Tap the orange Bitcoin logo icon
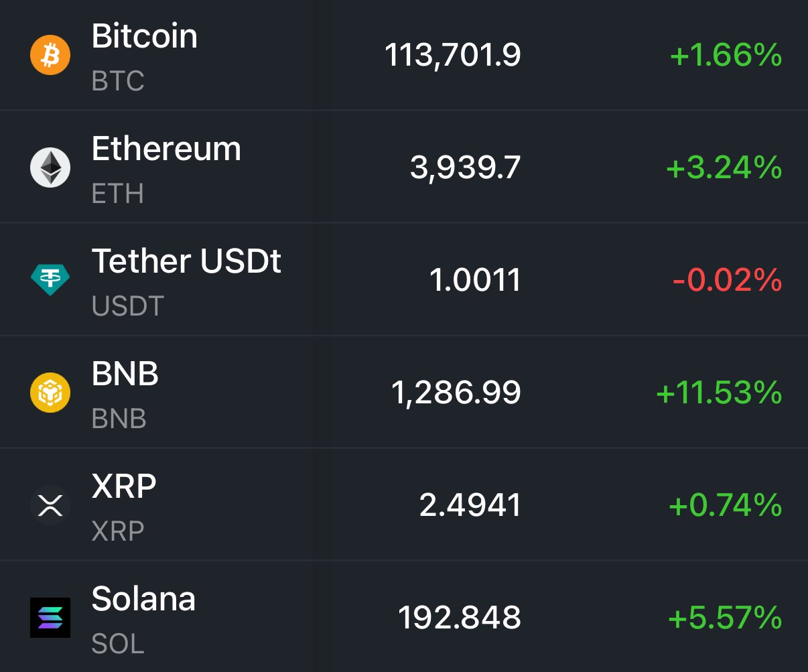The height and width of the screenshot is (672, 808). tap(50, 55)
